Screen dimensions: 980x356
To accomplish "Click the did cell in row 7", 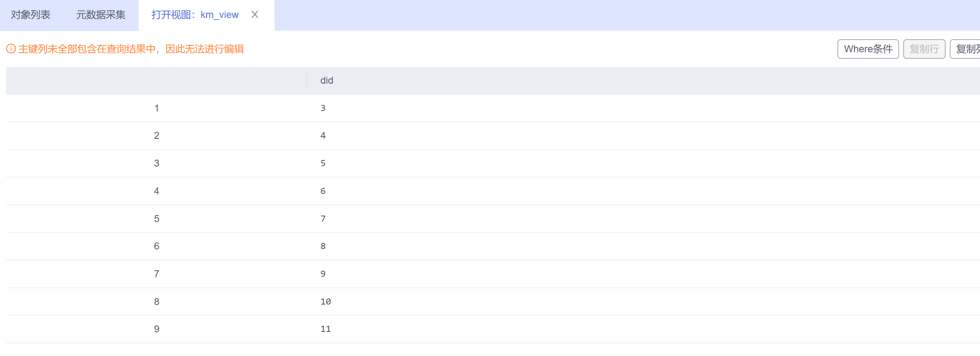I will click(x=643, y=274).
